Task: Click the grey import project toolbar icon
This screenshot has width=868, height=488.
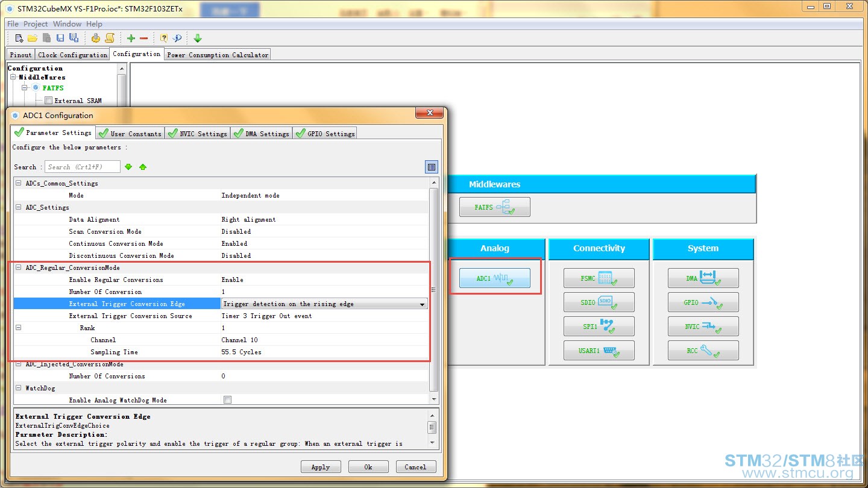Action: click(46, 38)
